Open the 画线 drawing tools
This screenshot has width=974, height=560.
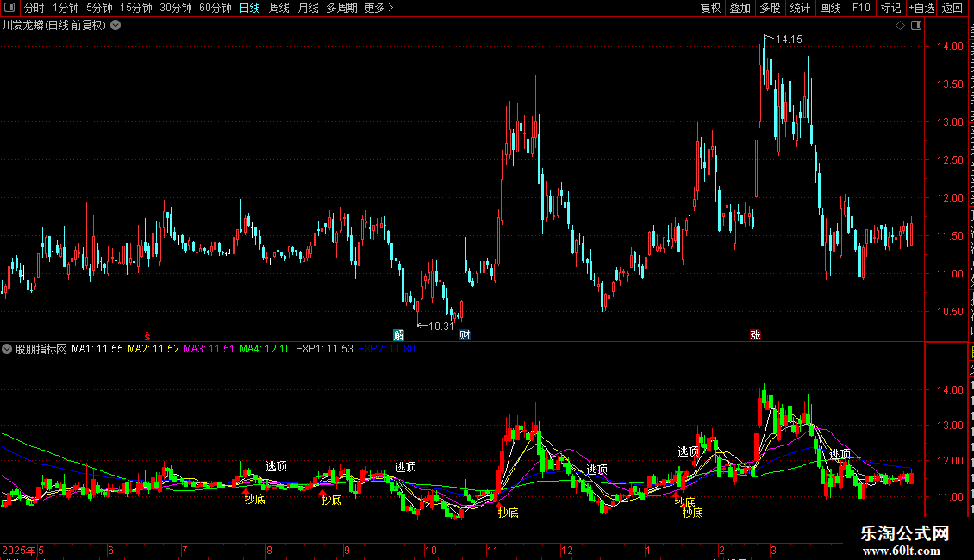point(830,8)
